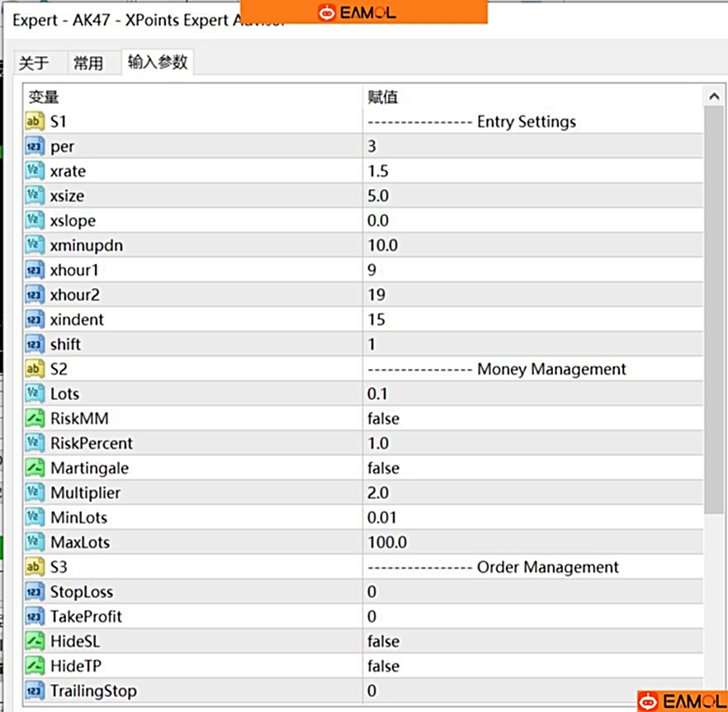Image resolution: width=728 pixels, height=712 pixels.
Task: Click the double icon beside MaxLots
Action: click(x=35, y=543)
